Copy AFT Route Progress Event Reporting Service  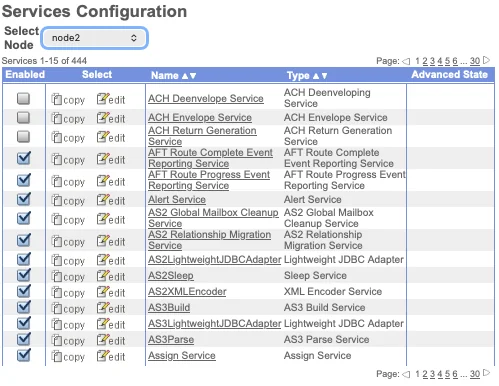coord(68,181)
